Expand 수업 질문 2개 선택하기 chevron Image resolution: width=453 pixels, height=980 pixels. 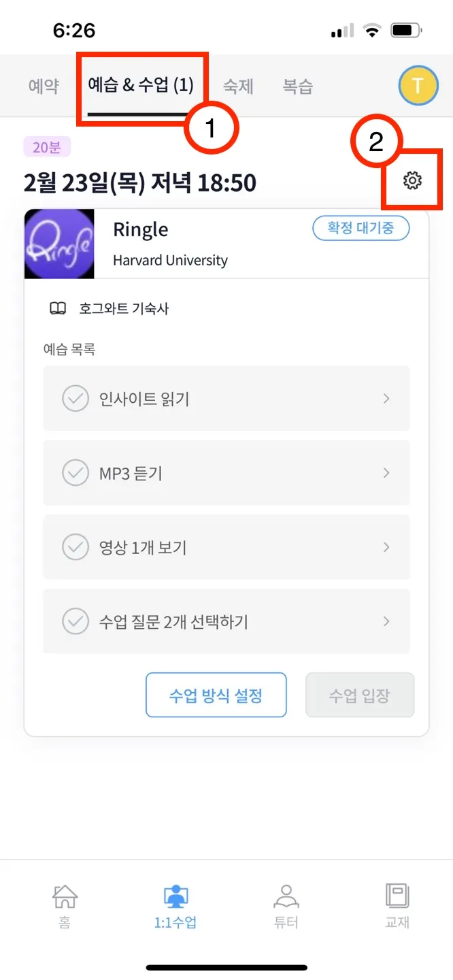click(x=386, y=621)
